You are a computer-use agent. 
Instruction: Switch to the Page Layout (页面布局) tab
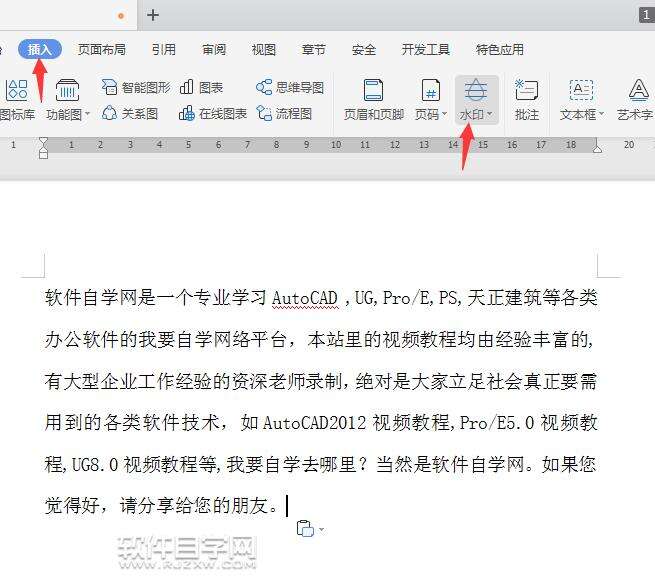[102, 49]
